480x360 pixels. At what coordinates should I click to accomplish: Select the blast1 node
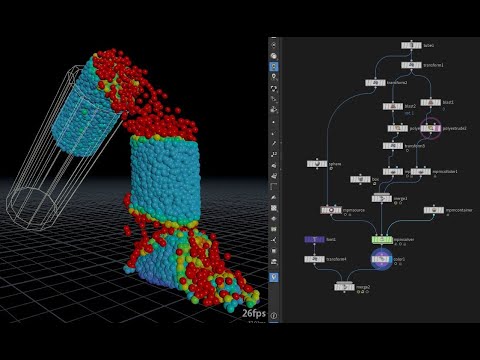point(430,103)
